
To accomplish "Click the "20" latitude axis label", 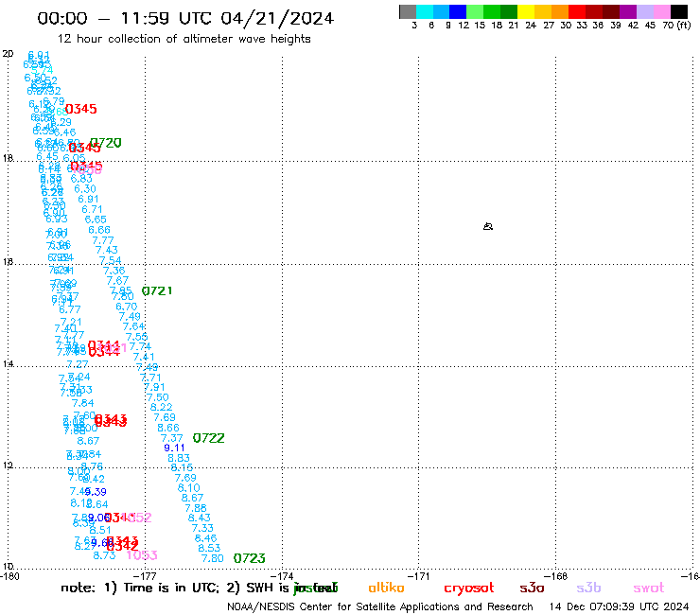I will pyautogui.click(x=8, y=54).
